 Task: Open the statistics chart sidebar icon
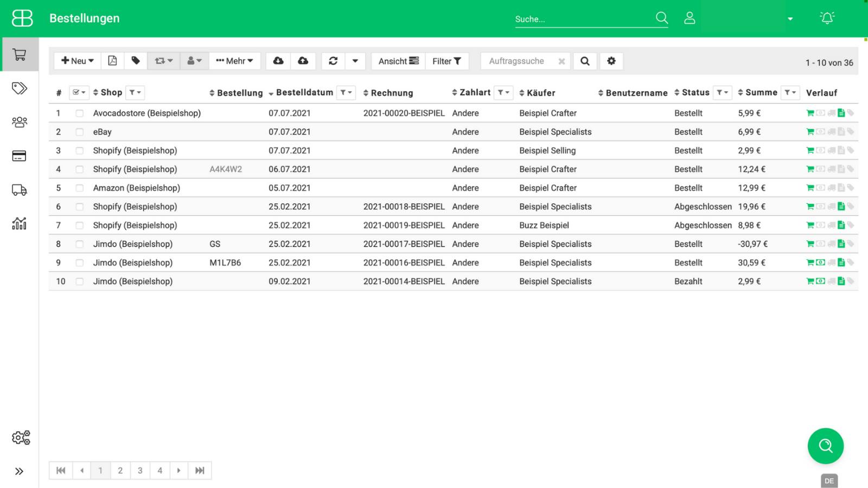pos(20,223)
